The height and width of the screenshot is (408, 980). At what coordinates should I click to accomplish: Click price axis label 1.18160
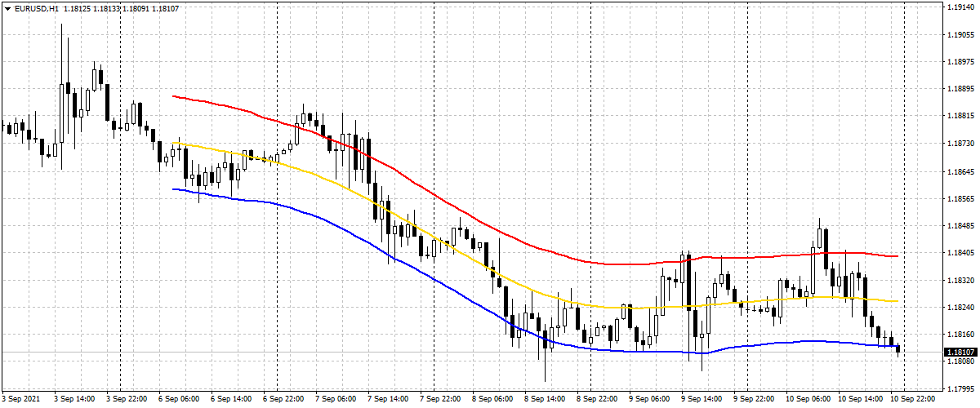tap(960, 335)
